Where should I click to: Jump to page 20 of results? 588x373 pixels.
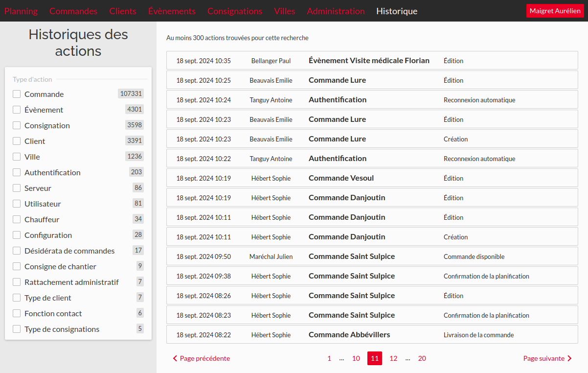tap(422, 358)
